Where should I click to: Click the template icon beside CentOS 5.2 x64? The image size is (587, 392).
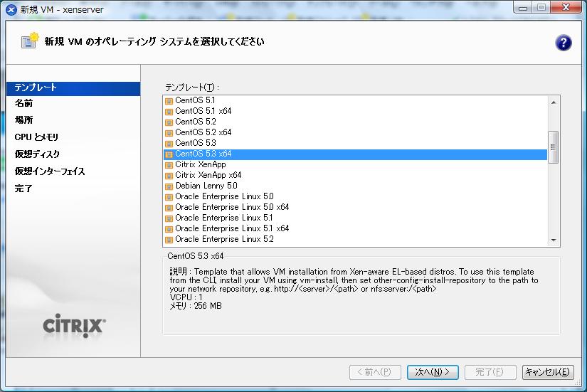coord(169,132)
